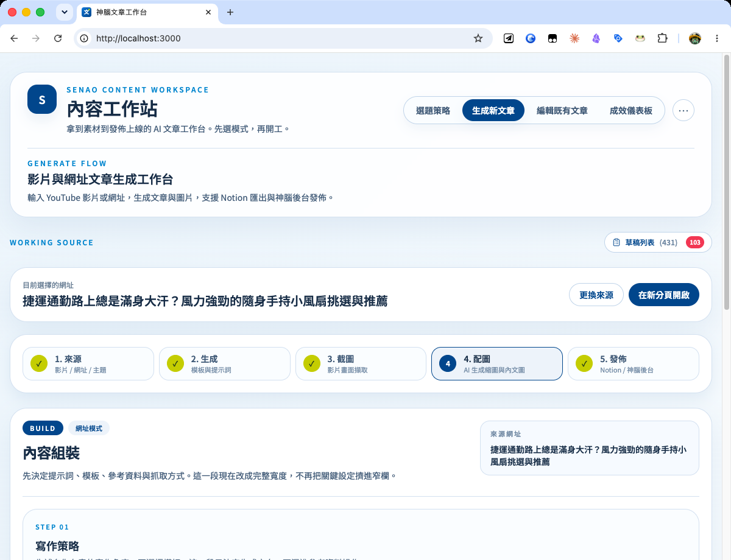Click the BUILD badge
Image resolution: width=731 pixels, height=560 pixels.
click(x=43, y=428)
